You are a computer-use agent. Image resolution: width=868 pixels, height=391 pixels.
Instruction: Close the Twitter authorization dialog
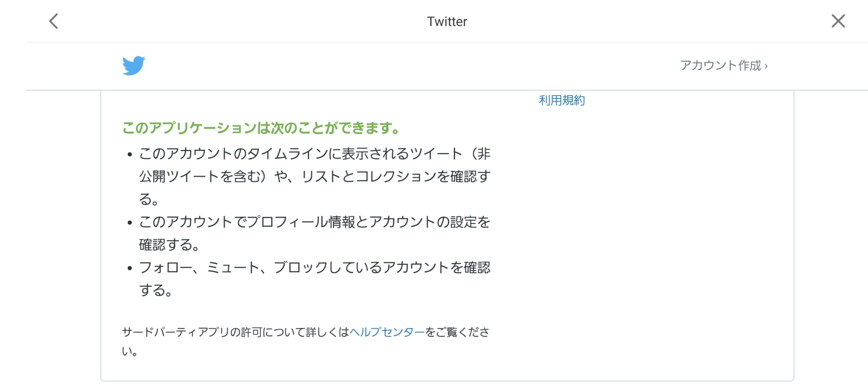[x=838, y=21]
